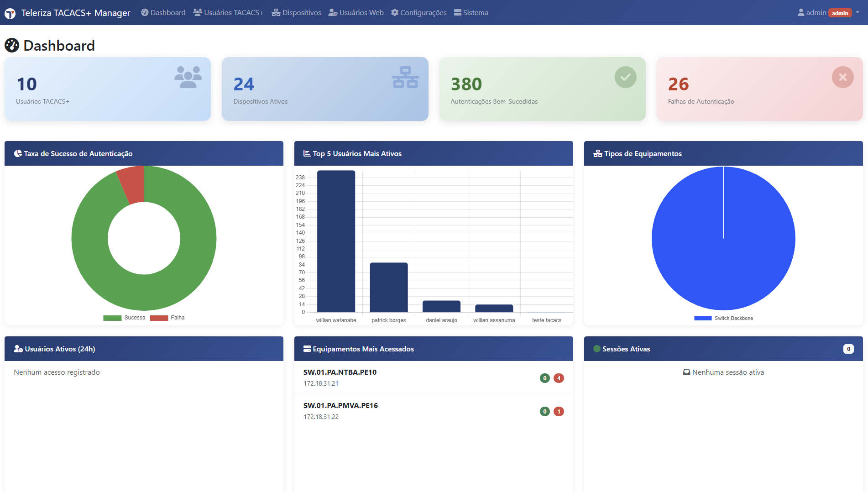The width and height of the screenshot is (868, 492).
Task: Go to Usuários TACACS+ menu
Action: pos(228,13)
